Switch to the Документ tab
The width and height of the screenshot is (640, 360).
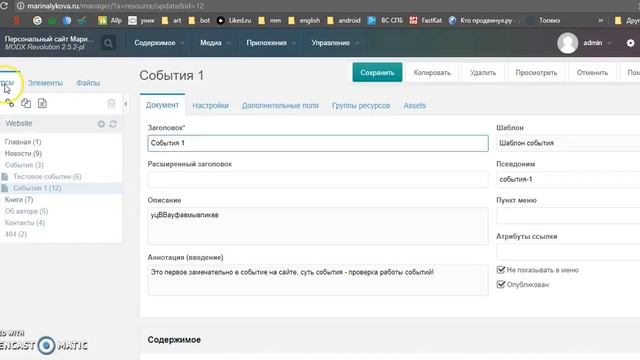[x=162, y=105]
